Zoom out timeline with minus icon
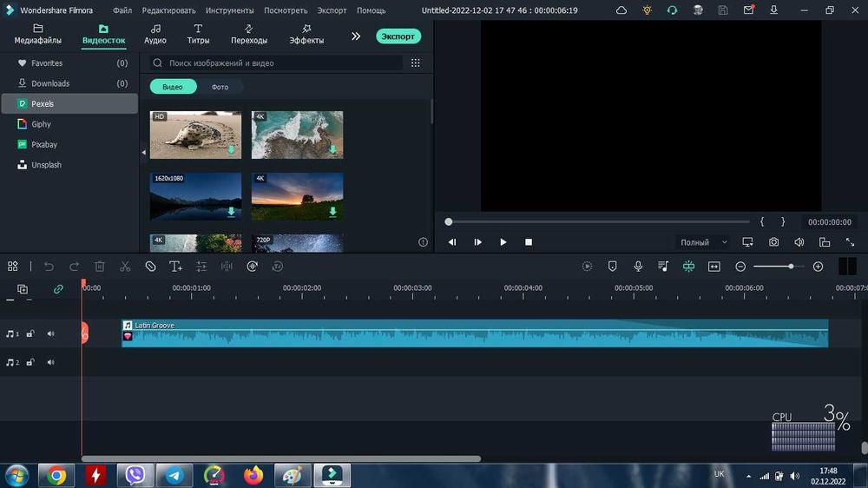Image resolution: width=868 pixels, height=488 pixels. point(740,267)
